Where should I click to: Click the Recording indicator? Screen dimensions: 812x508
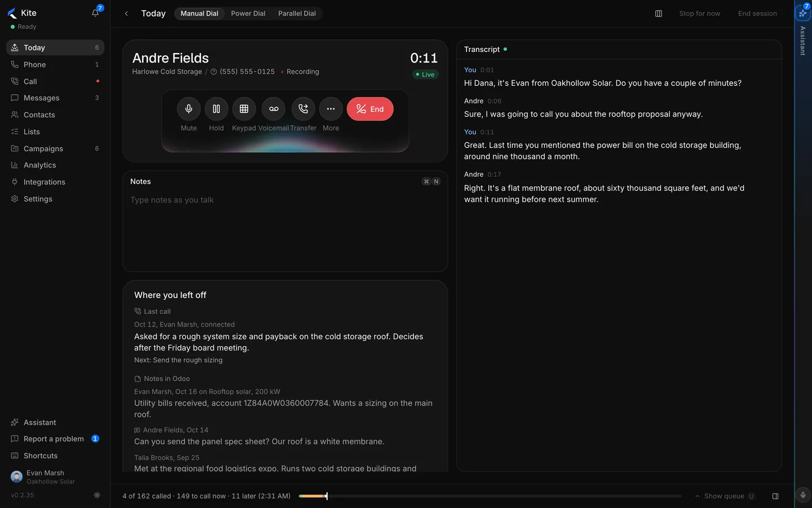(x=300, y=72)
